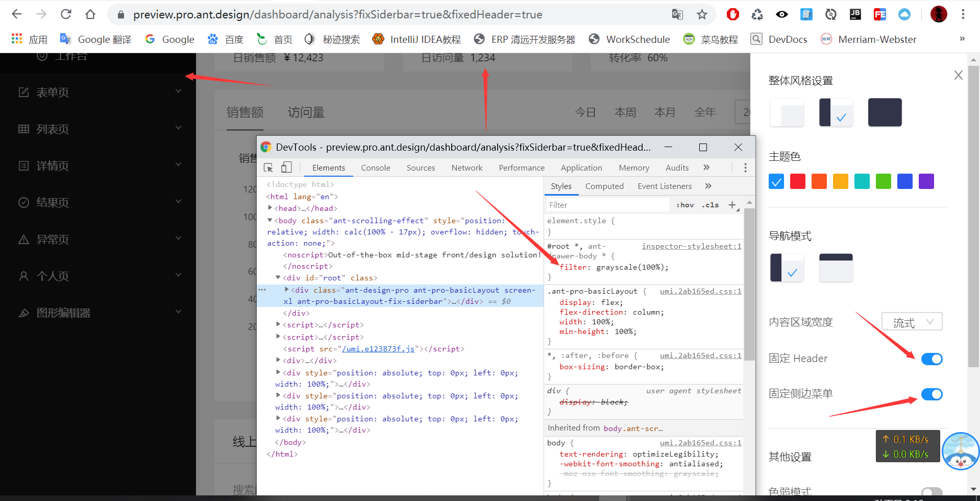Open DevTools customize menu (three dots)
Screen dimensions: 980x501
745,168
